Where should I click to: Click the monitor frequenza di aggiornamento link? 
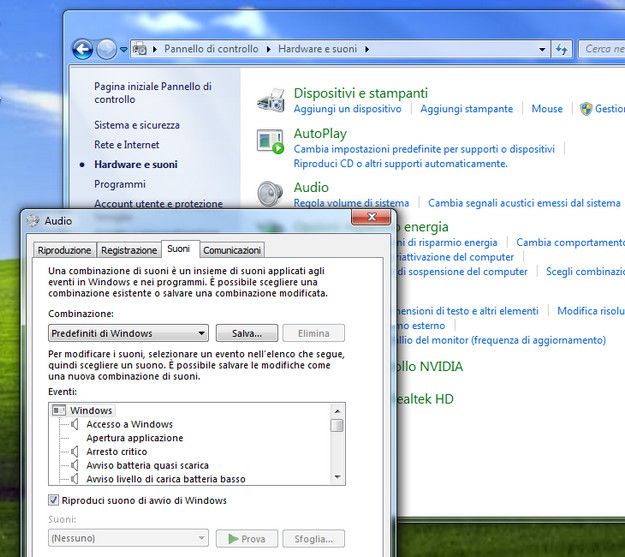501,340
